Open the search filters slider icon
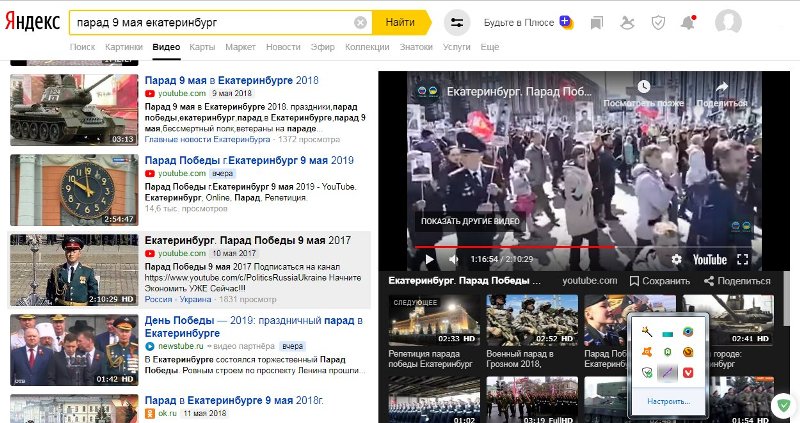This screenshot has width=800, height=423. pos(457,22)
